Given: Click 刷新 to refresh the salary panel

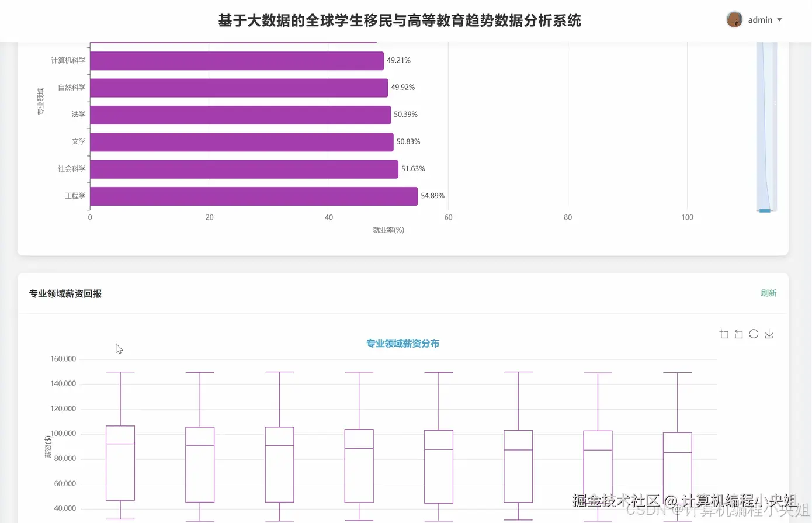Looking at the screenshot, I should click(769, 293).
